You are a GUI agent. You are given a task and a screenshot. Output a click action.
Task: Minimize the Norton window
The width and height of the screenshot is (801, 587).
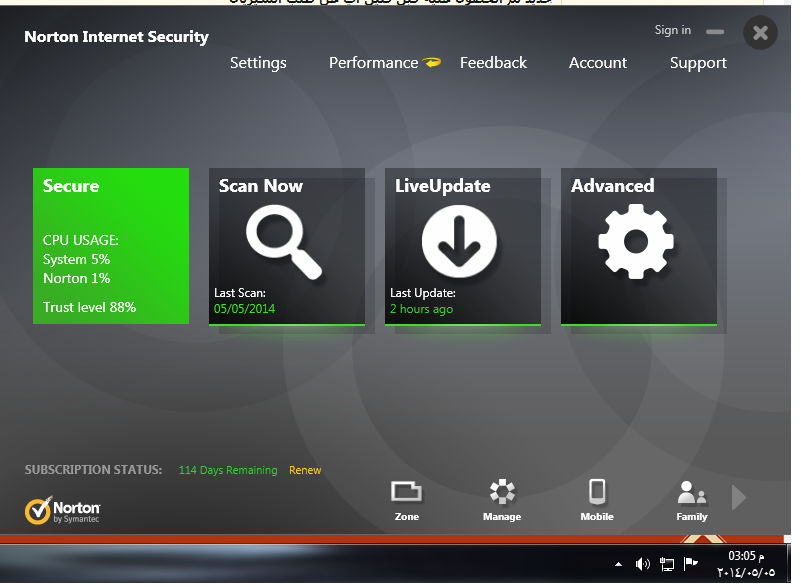click(715, 32)
